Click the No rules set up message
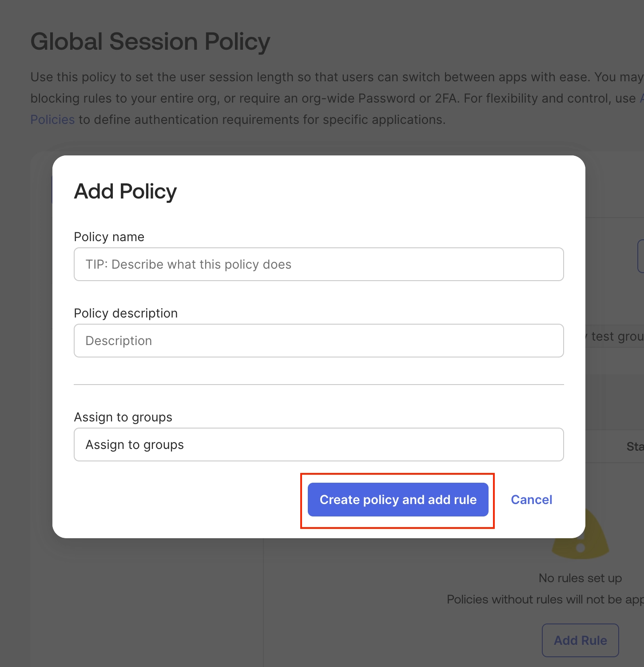Screen dimensions: 644x667 click(580, 578)
